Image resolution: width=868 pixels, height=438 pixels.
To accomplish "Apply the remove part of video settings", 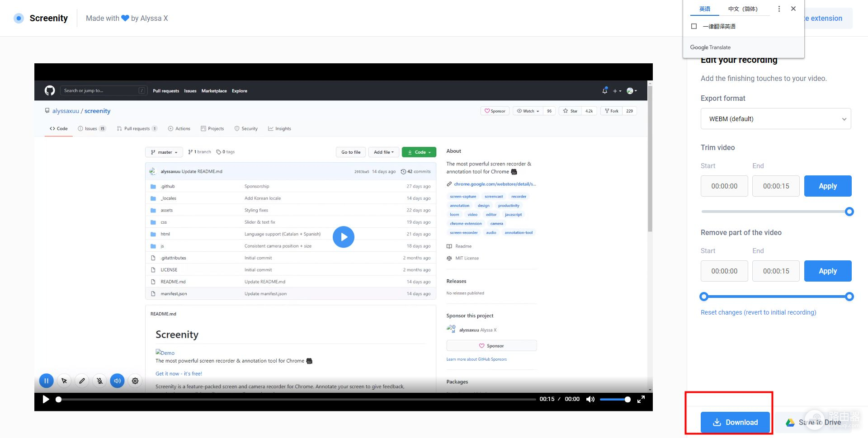I will [827, 271].
